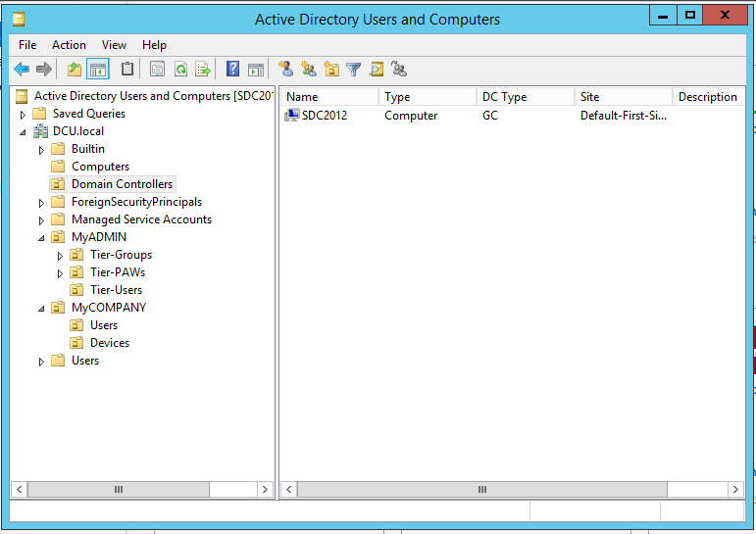Toggle the Show/Hide Console Tree icon
This screenshot has width=756, height=534.
tap(97, 70)
